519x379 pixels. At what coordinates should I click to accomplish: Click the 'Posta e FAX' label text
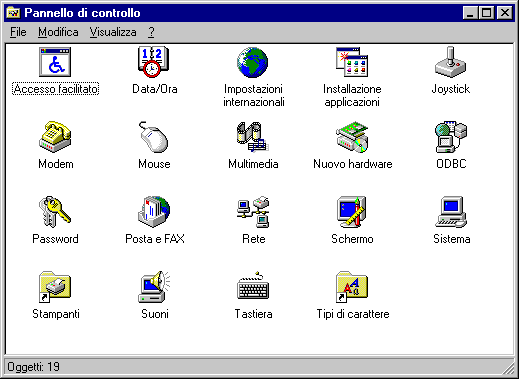[155, 239]
